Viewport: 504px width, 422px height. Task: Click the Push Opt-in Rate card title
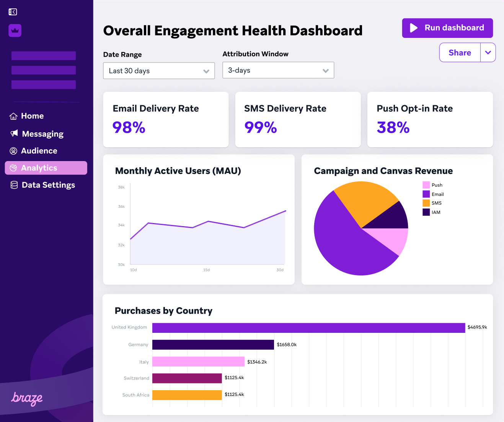(415, 109)
